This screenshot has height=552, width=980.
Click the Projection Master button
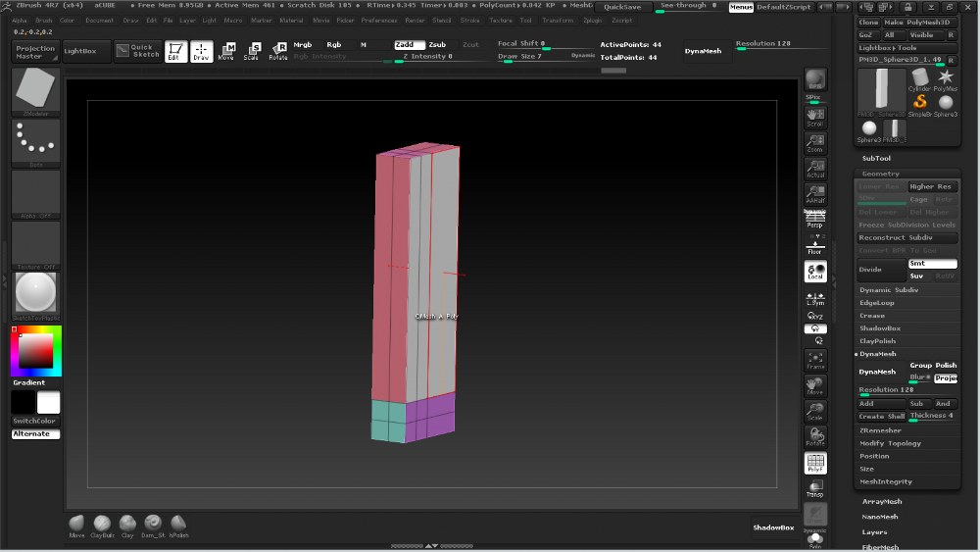click(35, 51)
